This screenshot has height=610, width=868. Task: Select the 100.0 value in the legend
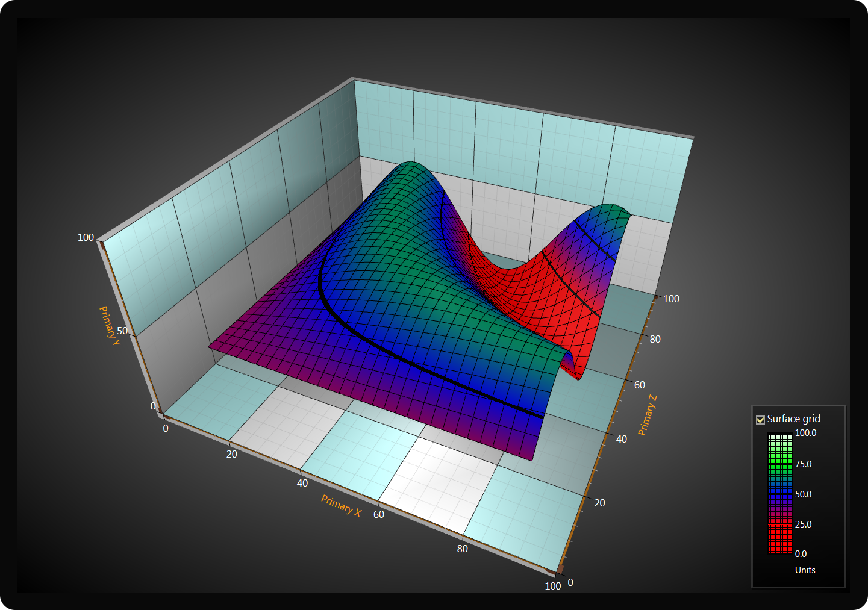coord(805,433)
